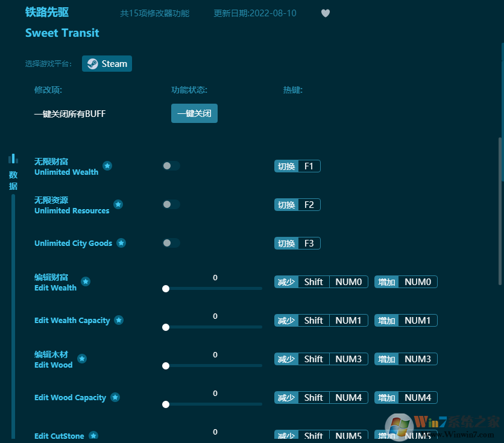Click the 增加 NUM0 hotkey button

pyautogui.click(x=405, y=281)
